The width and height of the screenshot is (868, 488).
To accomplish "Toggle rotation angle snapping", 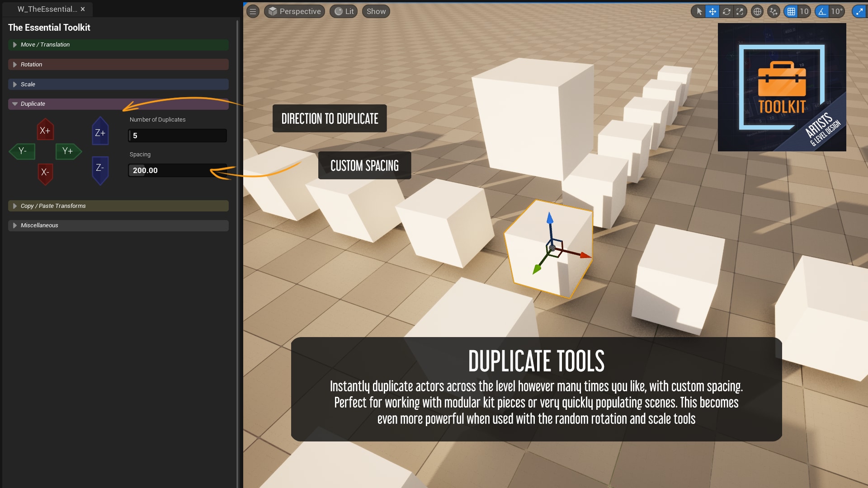I will point(822,12).
